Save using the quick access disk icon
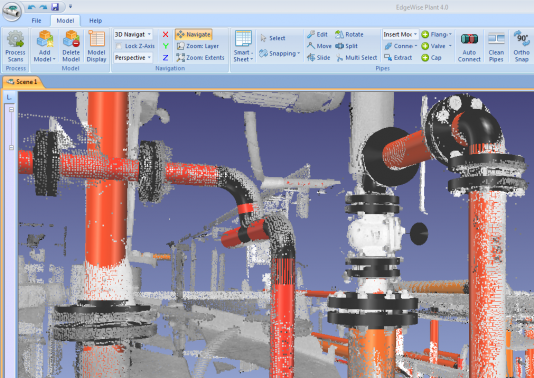 tap(55, 6)
